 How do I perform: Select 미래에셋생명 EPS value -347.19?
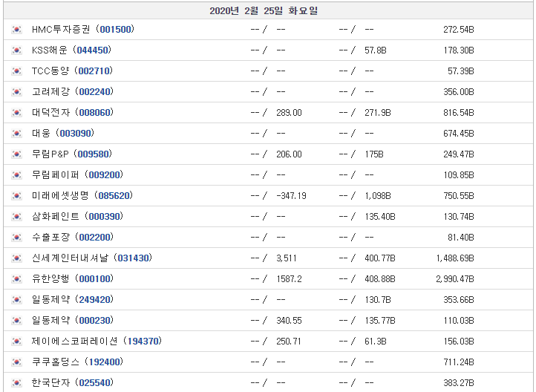[x=291, y=196]
